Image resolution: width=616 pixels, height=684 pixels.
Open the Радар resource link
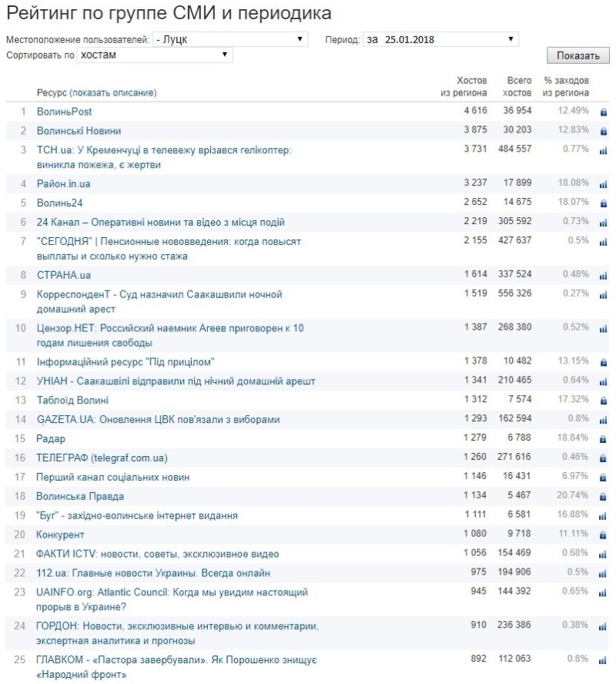(51, 439)
